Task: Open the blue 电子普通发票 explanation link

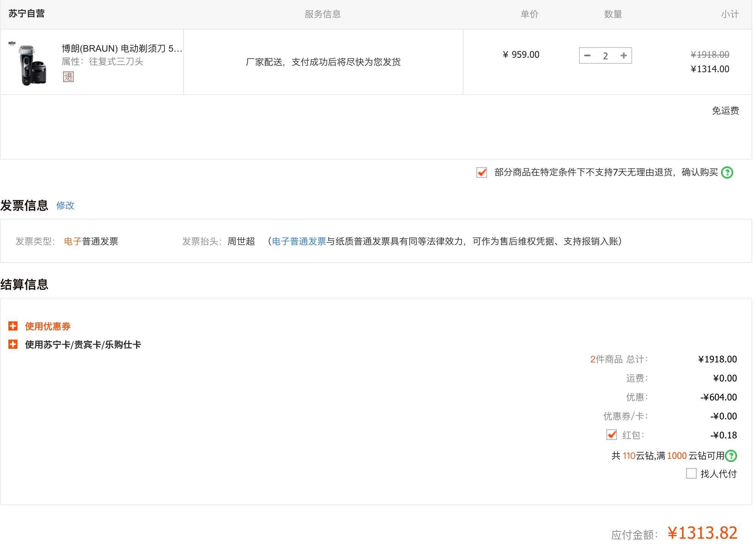Action: [299, 241]
